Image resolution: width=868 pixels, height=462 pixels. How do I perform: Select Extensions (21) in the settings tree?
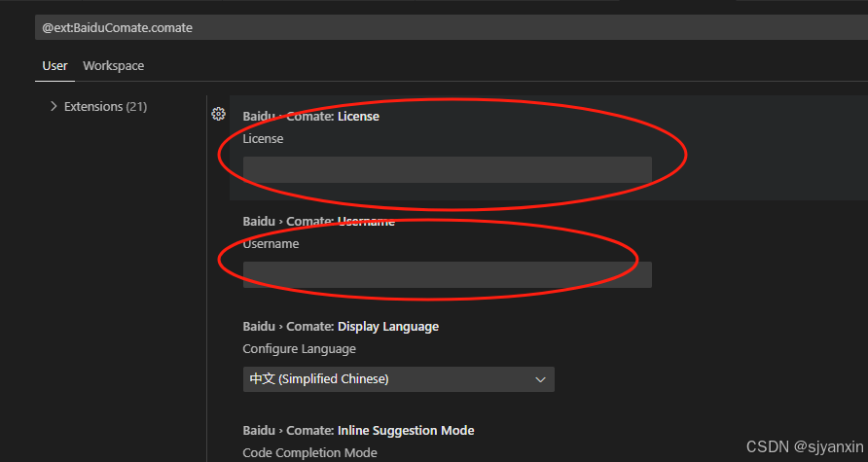(105, 106)
